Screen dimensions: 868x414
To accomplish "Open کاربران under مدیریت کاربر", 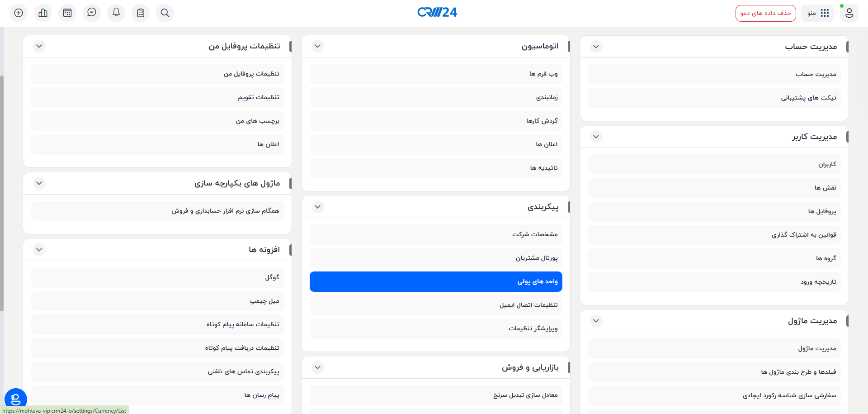I will 714,164.
